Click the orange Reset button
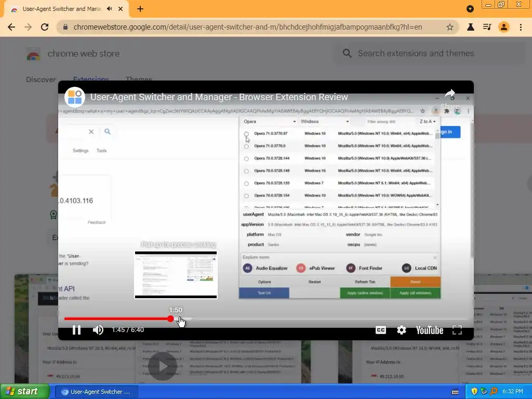This screenshot has height=399, width=532. [416, 282]
